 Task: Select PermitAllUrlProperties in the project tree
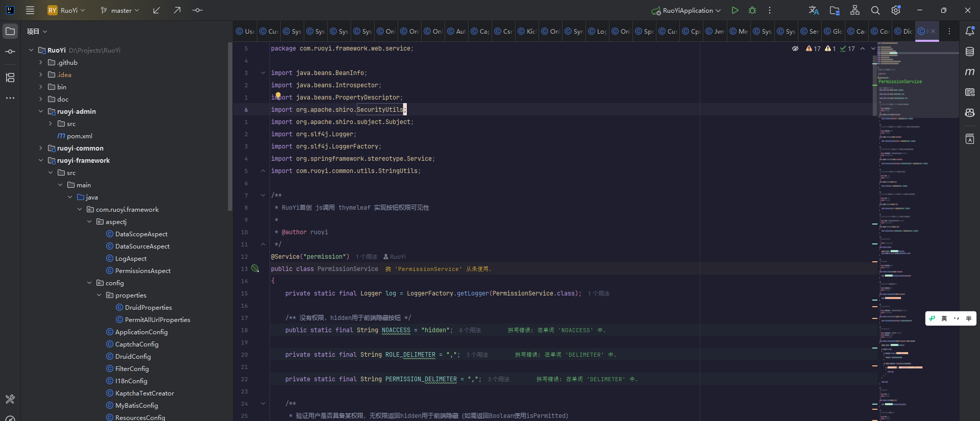click(x=158, y=319)
